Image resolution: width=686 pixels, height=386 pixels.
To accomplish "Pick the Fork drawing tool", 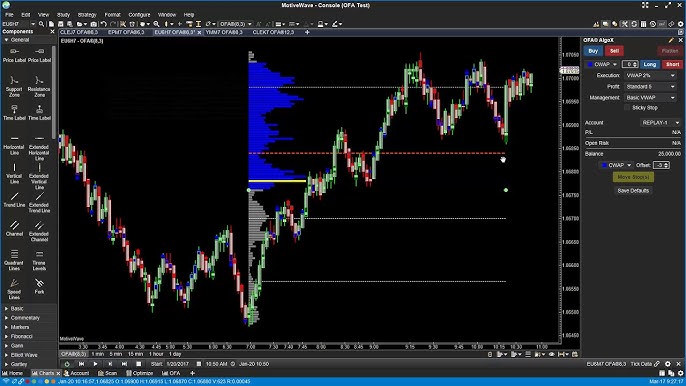I will [39, 286].
